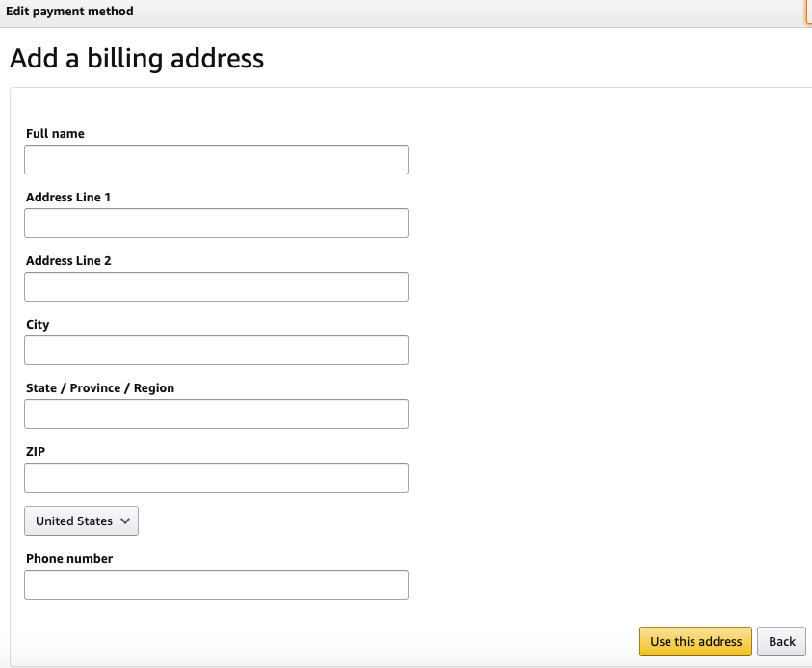Click the Address Line 2 label
Screen dimensions: 812x668
pyautogui.click(x=68, y=261)
